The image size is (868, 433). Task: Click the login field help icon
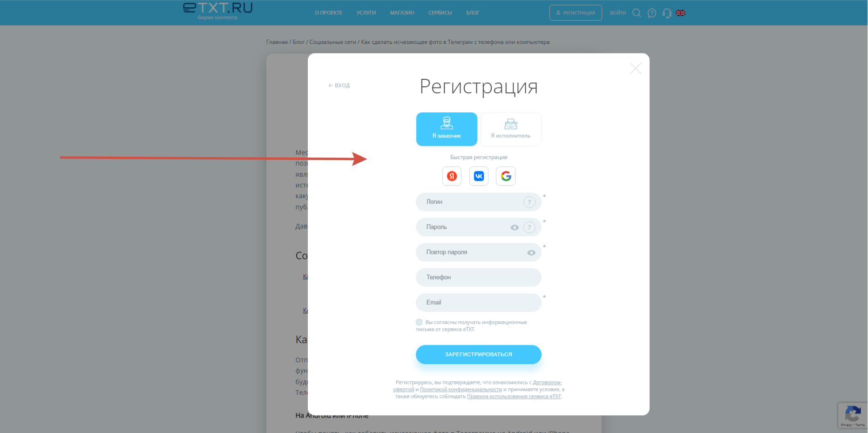pos(529,202)
